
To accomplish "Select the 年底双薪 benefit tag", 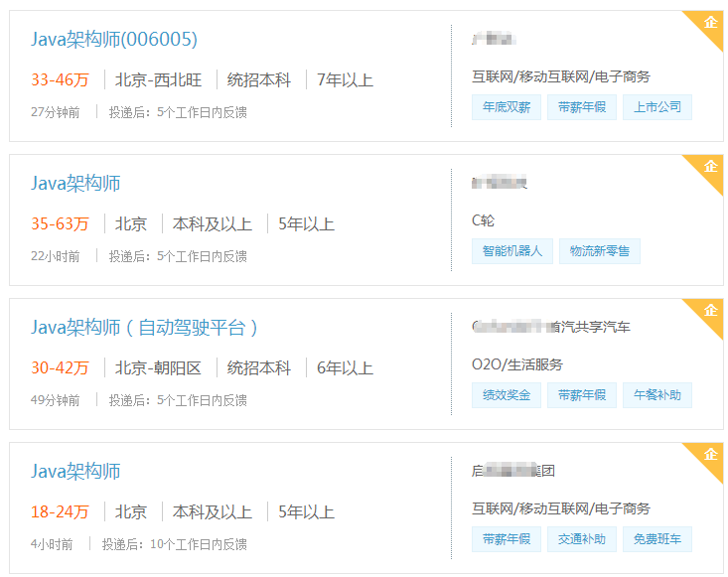I will tap(507, 107).
